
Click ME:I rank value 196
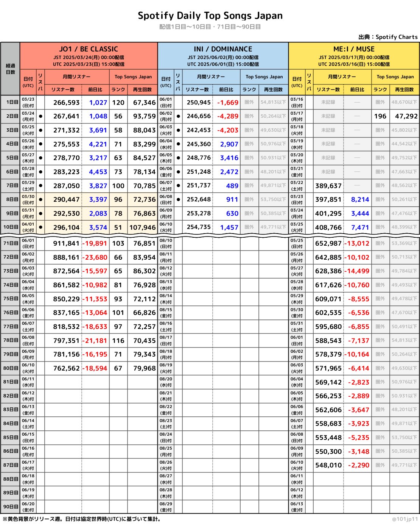pos(380,116)
